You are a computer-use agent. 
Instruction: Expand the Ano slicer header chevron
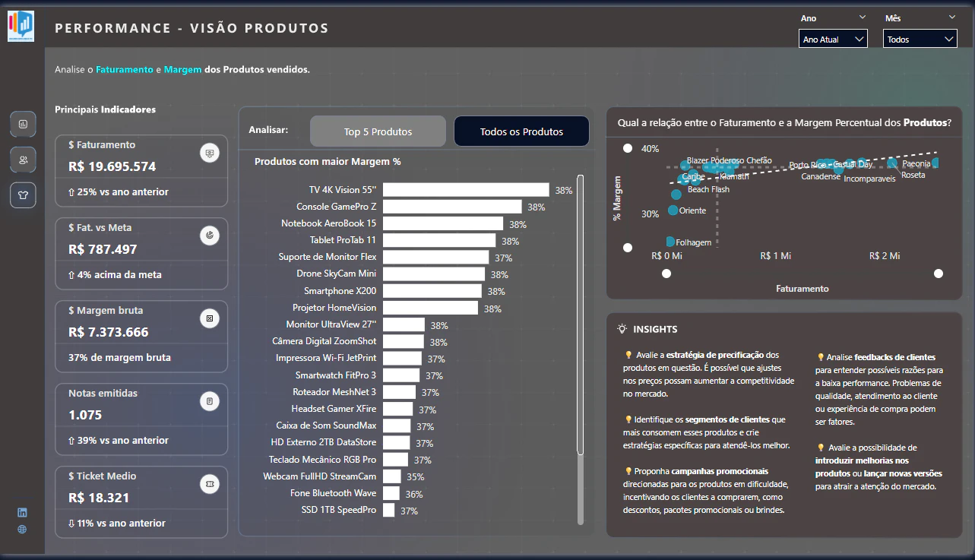point(863,17)
